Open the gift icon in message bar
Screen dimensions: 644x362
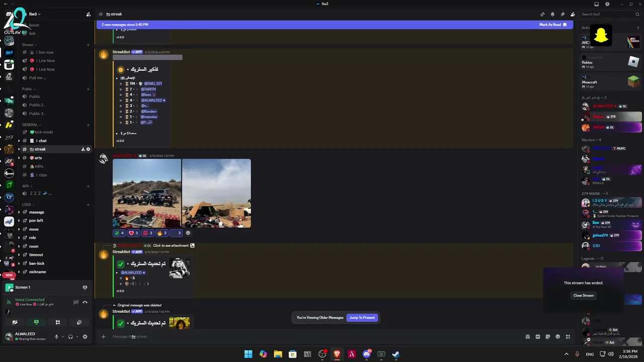point(527,336)
